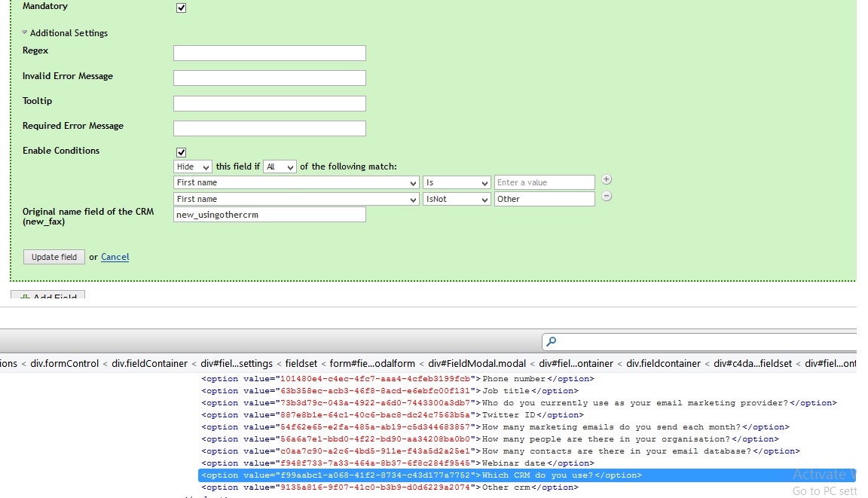Viewport: 868px width, 498px height.
Task: Select the 'Other crm' option line
Action: (x=390, y=488)
